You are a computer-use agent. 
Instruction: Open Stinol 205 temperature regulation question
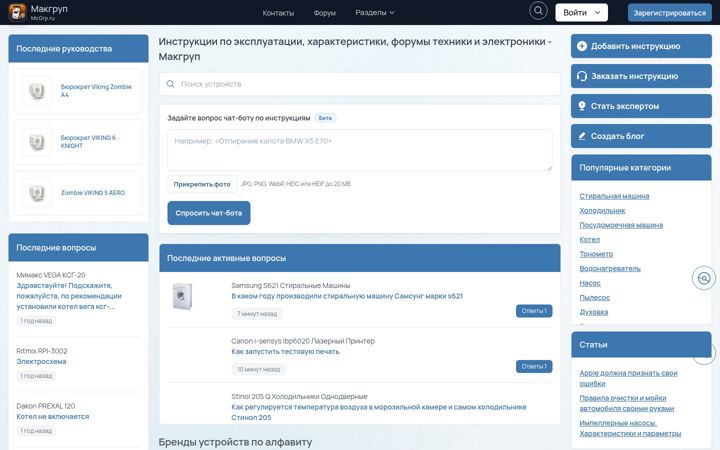coord(379,412)
